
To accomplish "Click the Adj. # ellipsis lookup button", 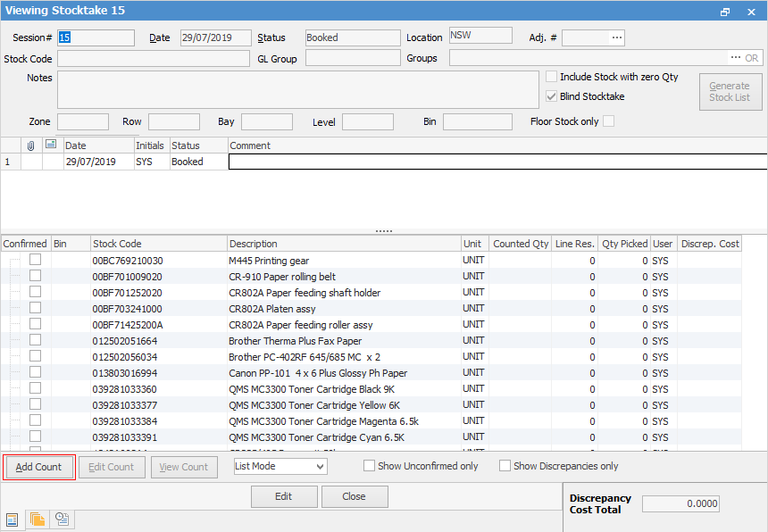I will [x=616, y=37].
